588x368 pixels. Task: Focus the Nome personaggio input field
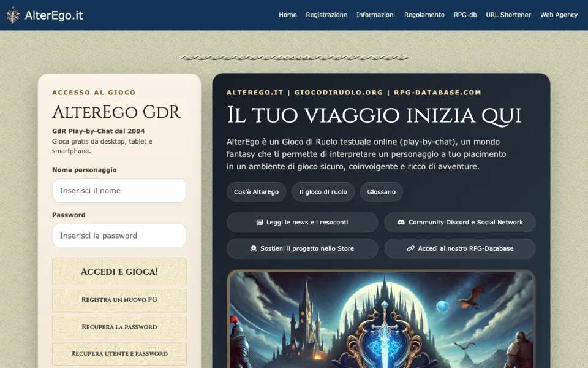pyautogui.click(x=119, y=191)
